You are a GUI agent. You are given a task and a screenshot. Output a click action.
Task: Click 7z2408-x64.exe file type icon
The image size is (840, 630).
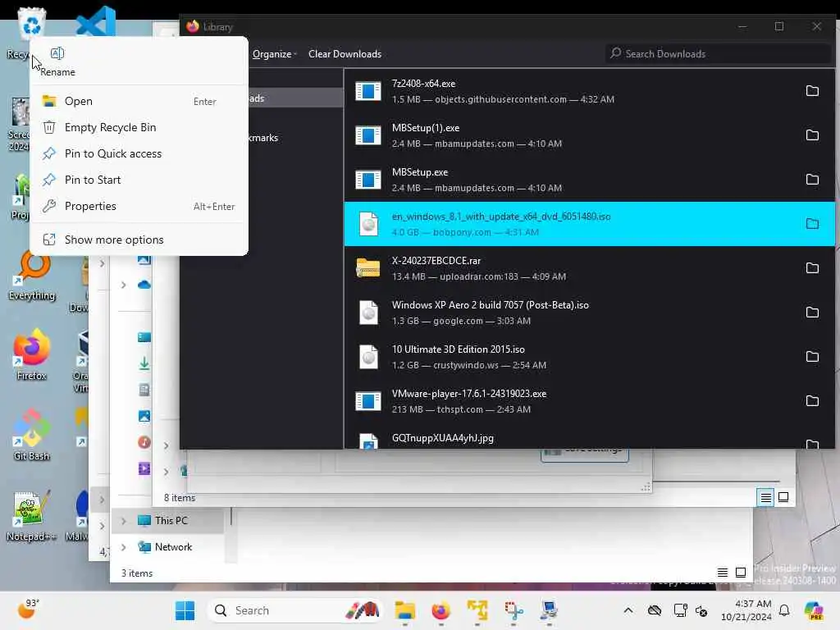click(368, 91)
